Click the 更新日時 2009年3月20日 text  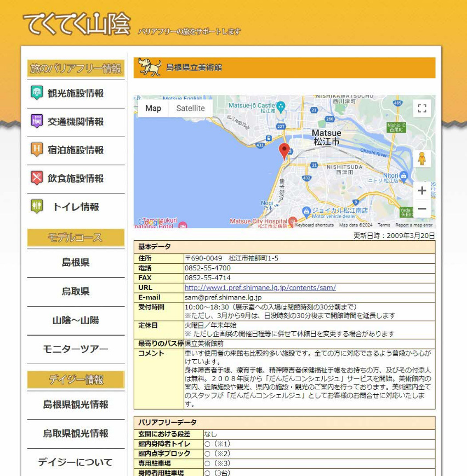[394, 236]
